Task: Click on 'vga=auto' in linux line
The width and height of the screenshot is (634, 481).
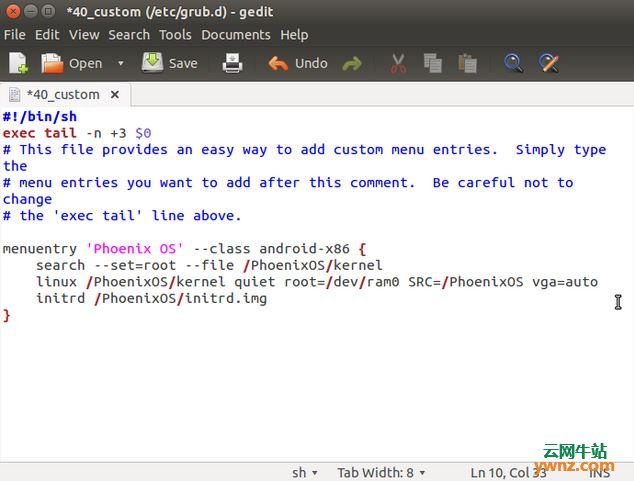Action: [x=565, y=282]
